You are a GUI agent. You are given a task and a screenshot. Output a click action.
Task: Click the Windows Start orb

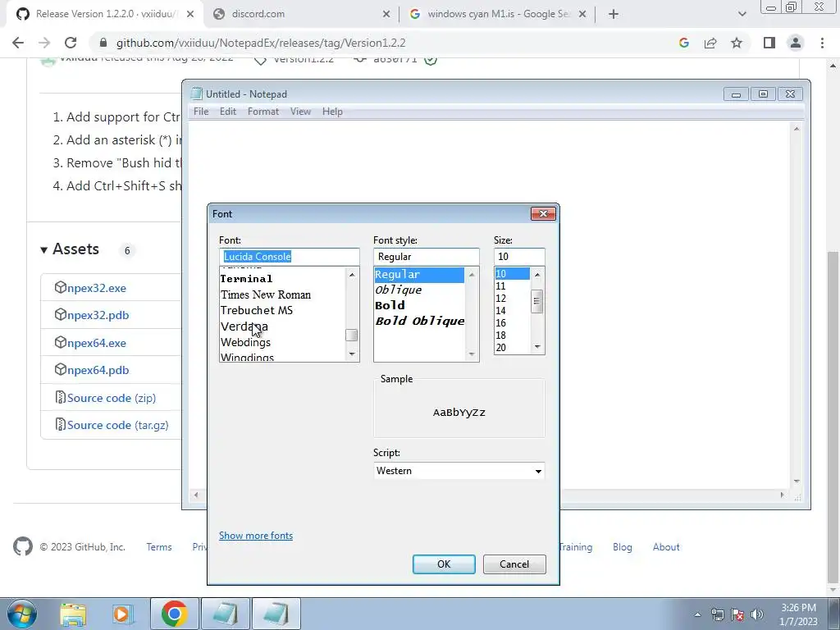tap(22, 614)
